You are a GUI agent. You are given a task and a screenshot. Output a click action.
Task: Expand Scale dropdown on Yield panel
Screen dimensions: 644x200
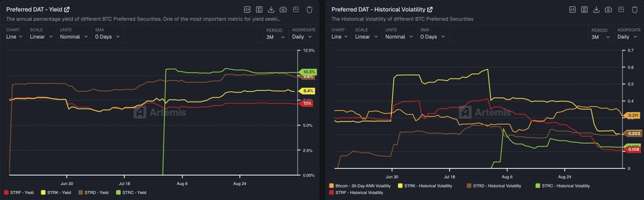pyautogui.click(x=41, y=37)
